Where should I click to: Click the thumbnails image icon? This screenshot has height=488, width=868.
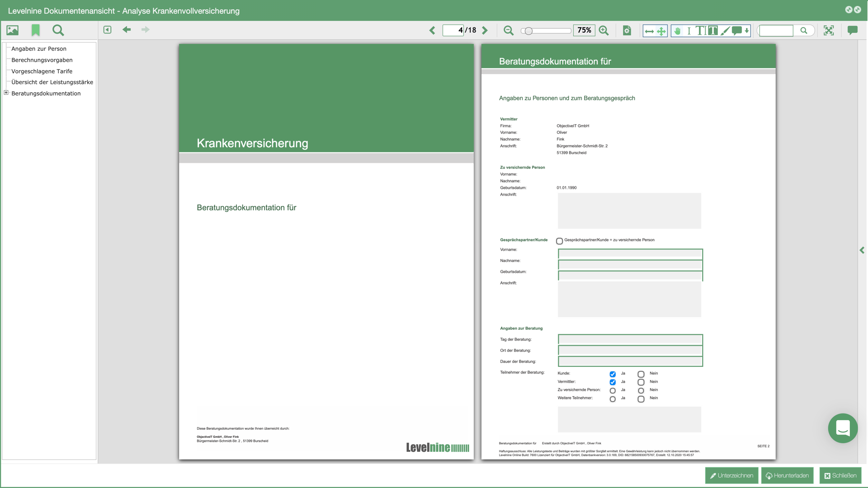click(13, 30)
